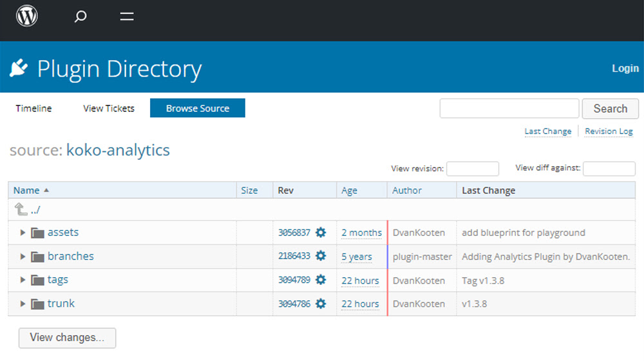Open the hamburger menu icon
Image resolution: width=644 pixels, height=361 pixels.
click(126, 17)
